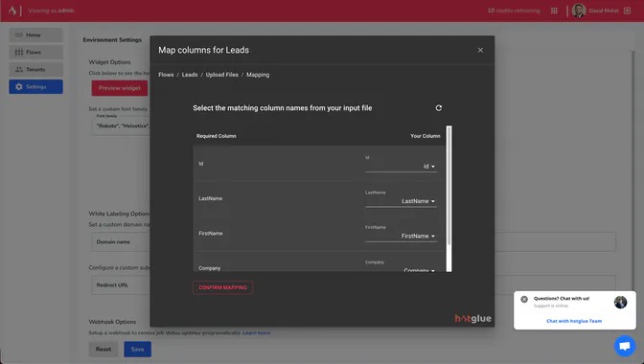Click the LastName required column row label
Viewport: 644px width, 364px height.
click(x=210, y=198)
